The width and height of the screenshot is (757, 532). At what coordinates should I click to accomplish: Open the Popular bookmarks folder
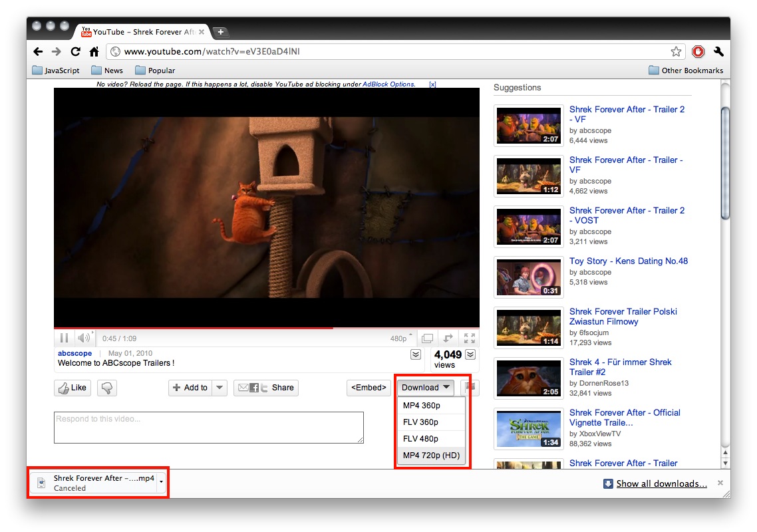(155, 70)
